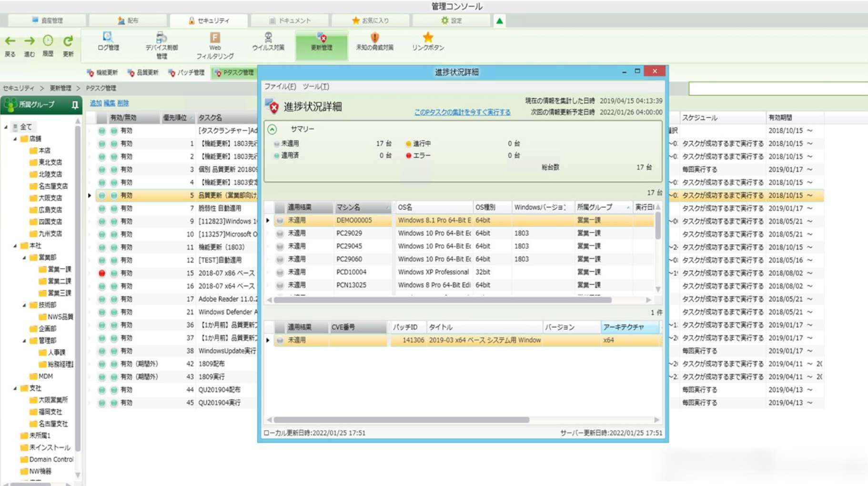Image resolution: width=868 pixels, height=486 pixels.
Task: Open デバイス制御管理 device control icon
Action: point(161,38)
